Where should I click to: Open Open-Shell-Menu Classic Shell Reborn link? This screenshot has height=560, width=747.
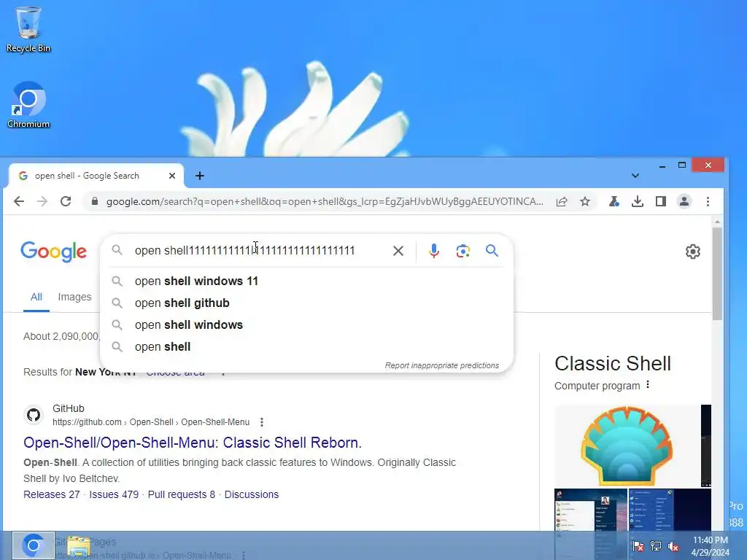(193, 443)
